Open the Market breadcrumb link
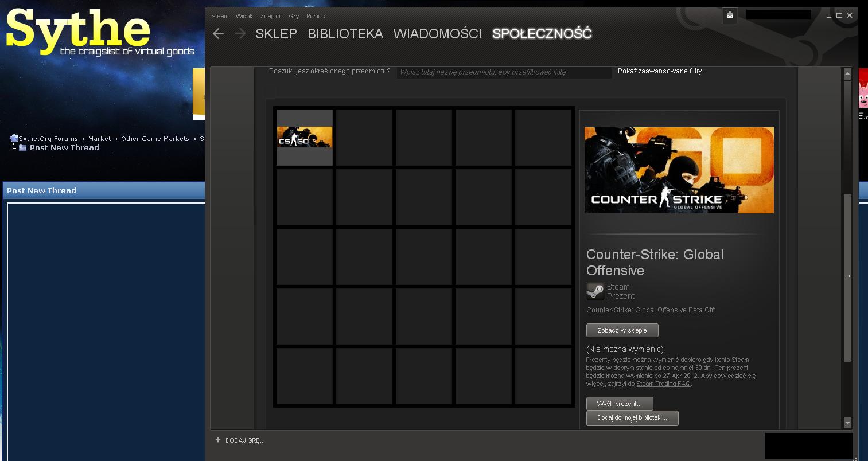Viewport: 868px width, 461px height. pos(99,139)
